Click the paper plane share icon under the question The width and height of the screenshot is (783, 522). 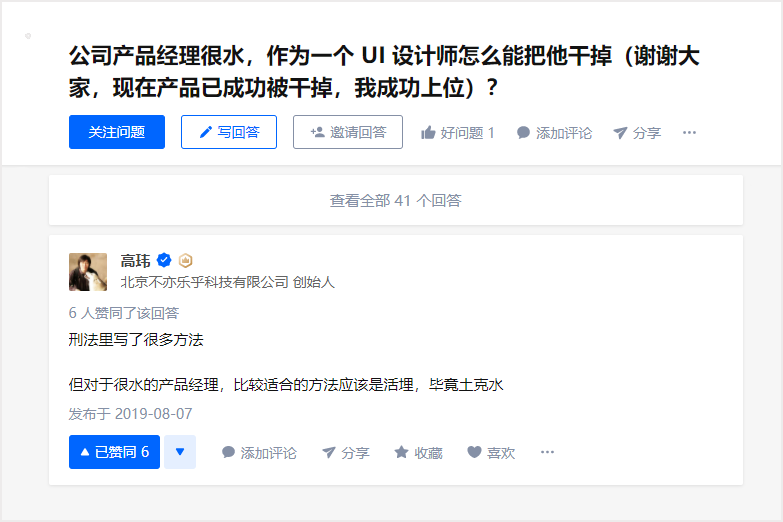(620, 133)
